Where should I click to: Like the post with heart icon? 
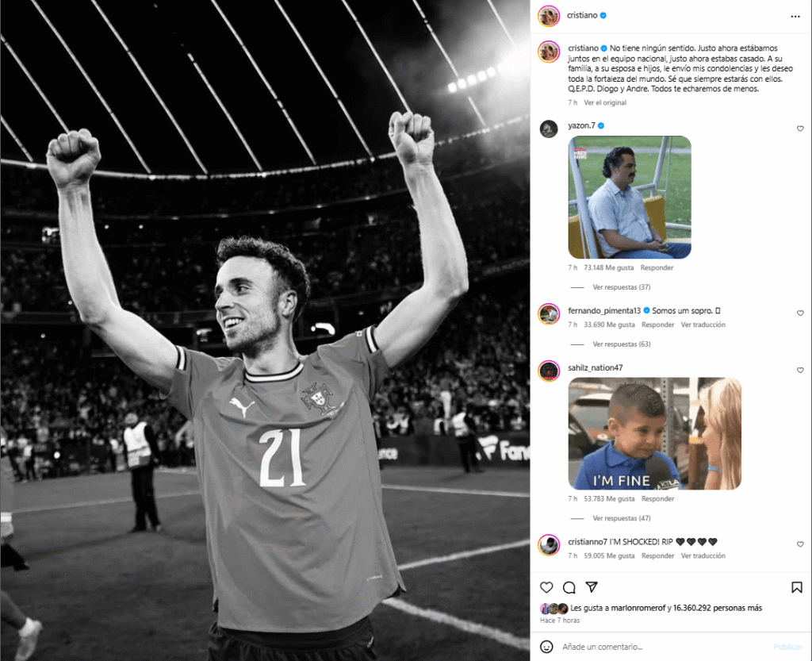point(546,587)
